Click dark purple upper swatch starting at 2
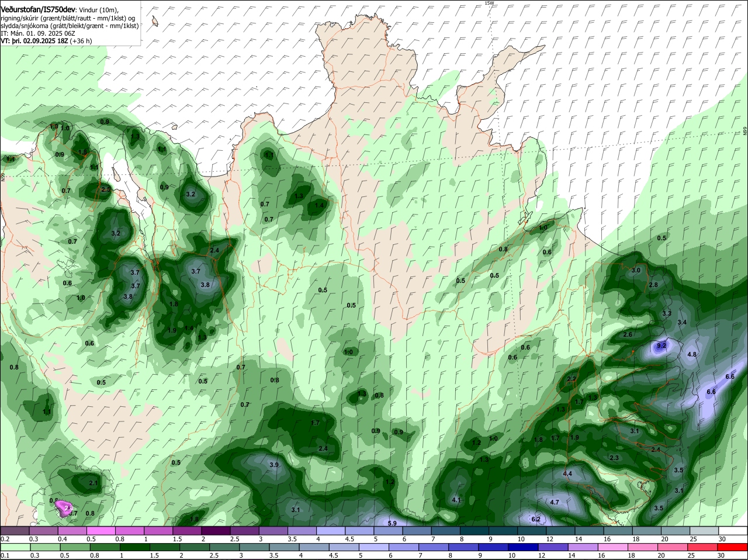This screenshot has width=748, height=560. coord(215,531)
